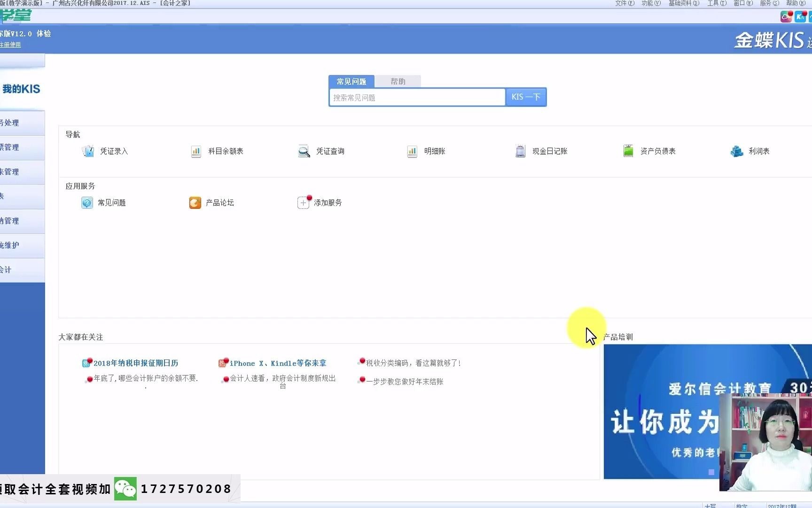Open 税收分类编码，看这篇就够了 link

[414, 363]
